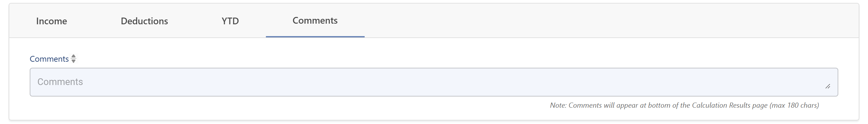The image size is (868, 124).
Task: Click the down arrow beside Comments label
Action: [74, 61]
